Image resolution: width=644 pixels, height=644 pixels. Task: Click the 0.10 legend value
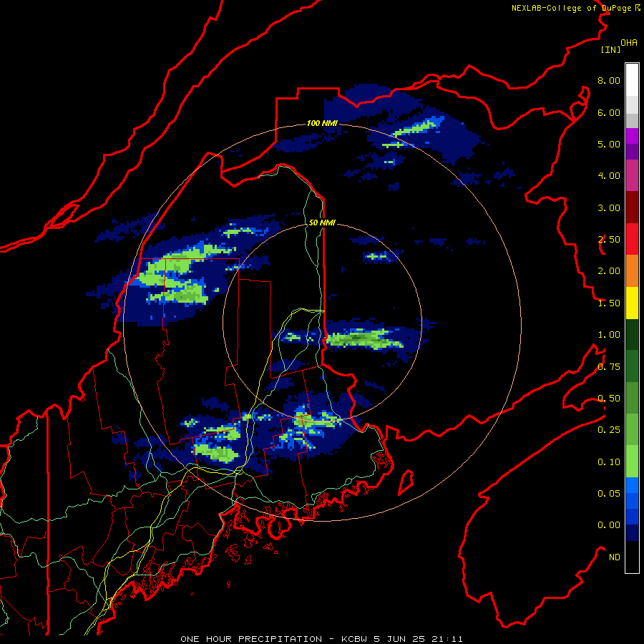(609, 462)
